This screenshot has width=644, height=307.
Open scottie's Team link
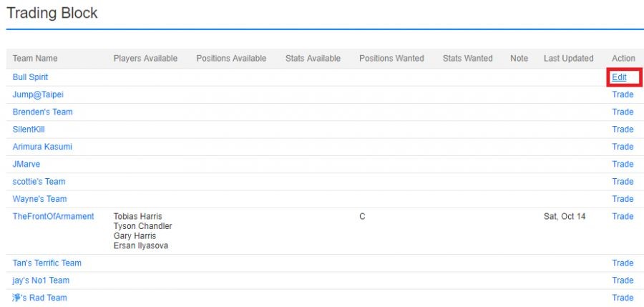point(39,182)
